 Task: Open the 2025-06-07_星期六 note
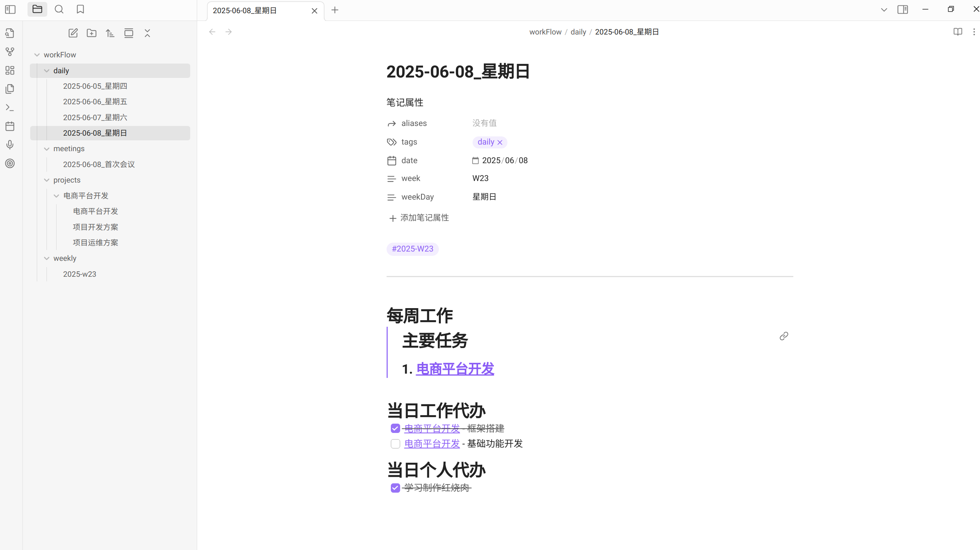pyautogui.click(x=95, y=117)
